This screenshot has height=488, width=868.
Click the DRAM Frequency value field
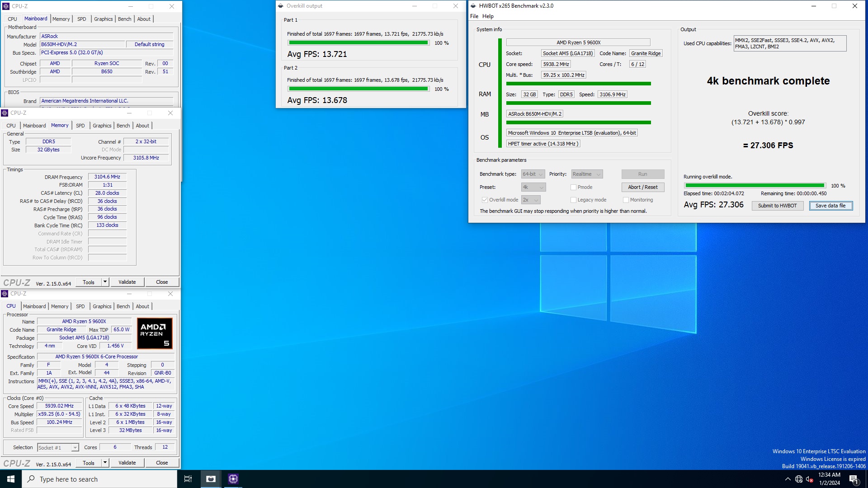point(107,177)
